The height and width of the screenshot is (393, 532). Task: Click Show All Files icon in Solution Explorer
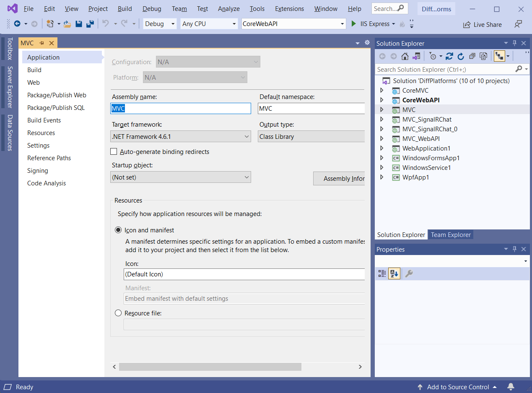click(x=483, y=56)
